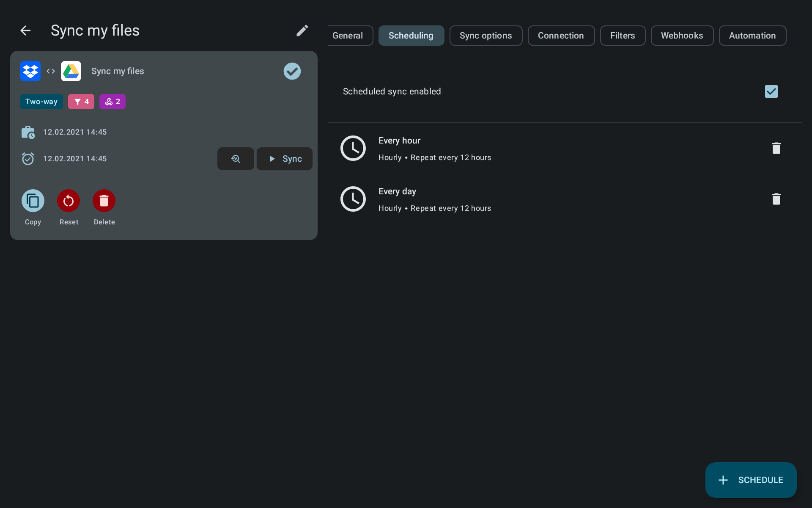Click the Copy folder pair icon

click(x=33, y=201)
